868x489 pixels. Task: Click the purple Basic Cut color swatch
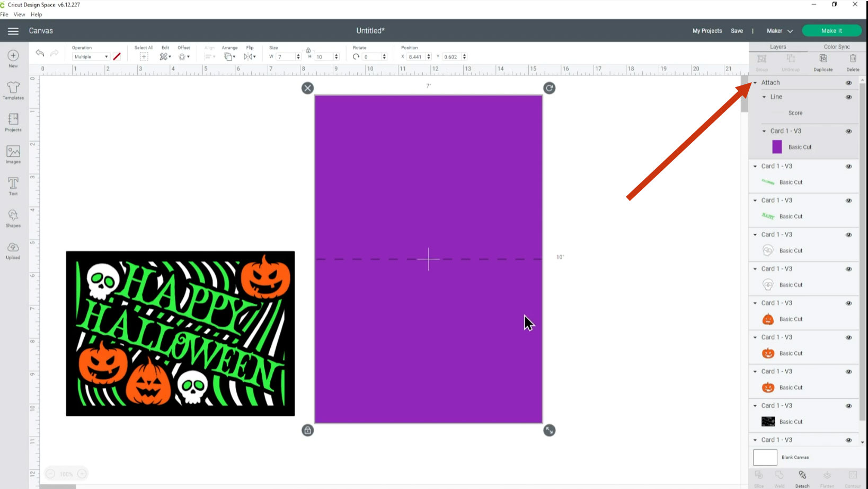tap(777, 147)
